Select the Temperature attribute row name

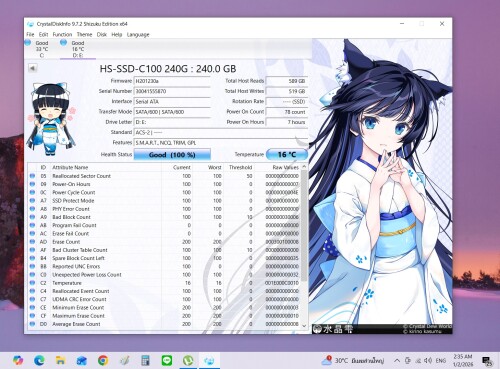(x=67, y=283)
